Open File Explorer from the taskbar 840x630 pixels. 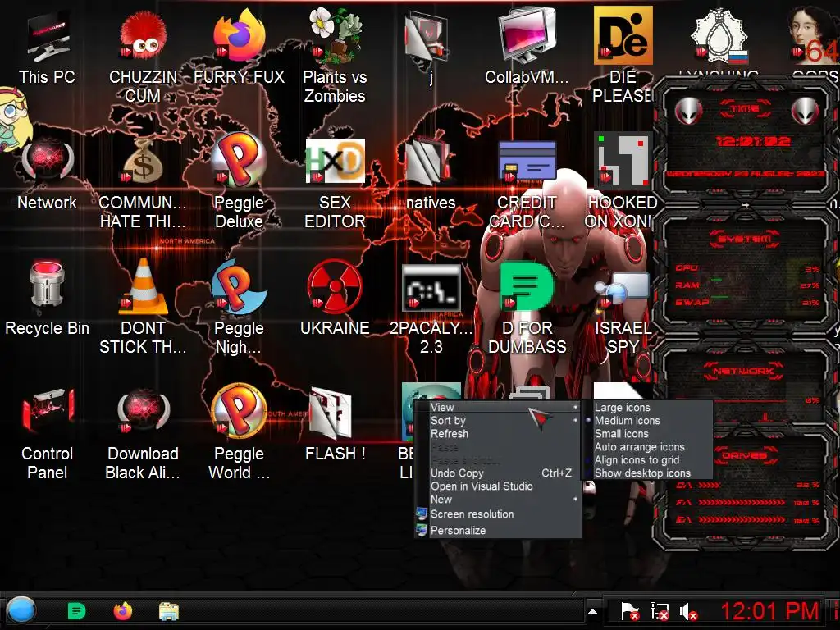(169, 611)
